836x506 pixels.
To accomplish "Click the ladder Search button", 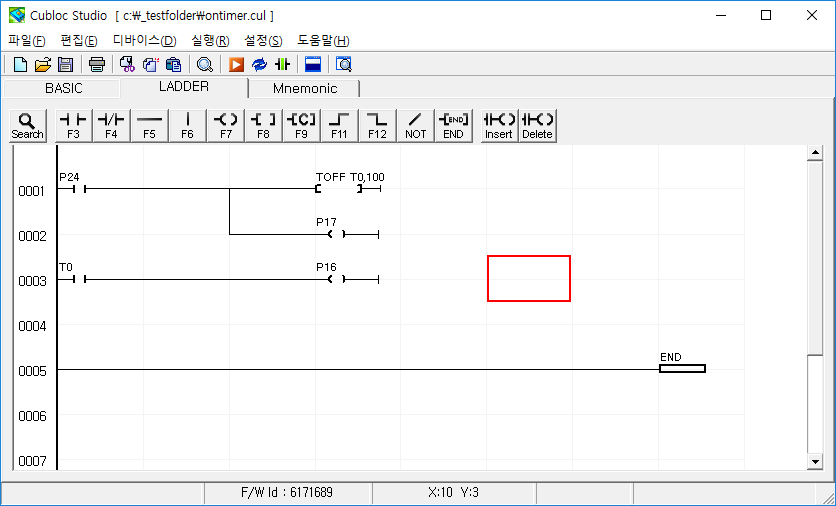I will 27,125.
